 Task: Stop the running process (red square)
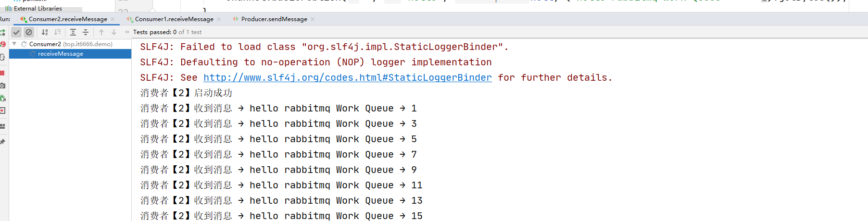(2, 73)
